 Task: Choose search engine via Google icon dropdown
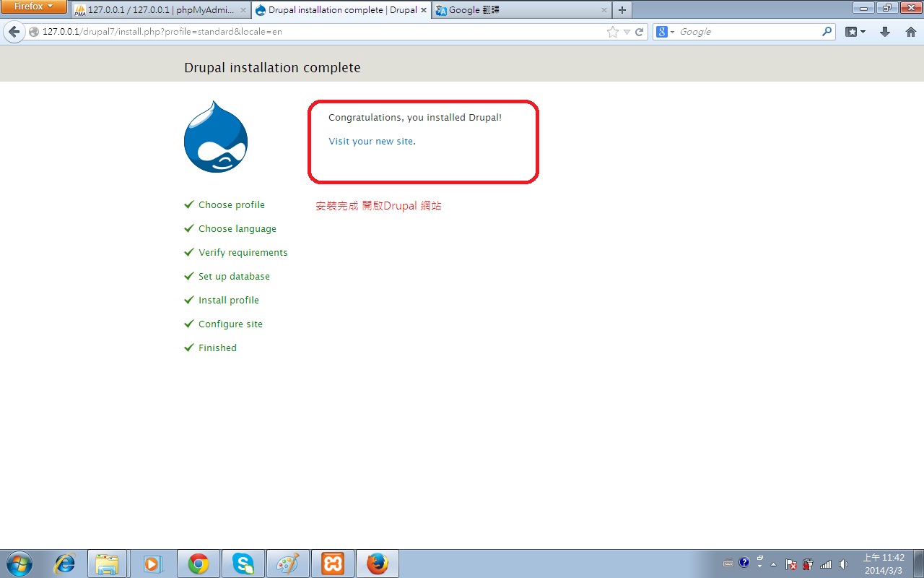pyautogui.click(x=666, y=32)
